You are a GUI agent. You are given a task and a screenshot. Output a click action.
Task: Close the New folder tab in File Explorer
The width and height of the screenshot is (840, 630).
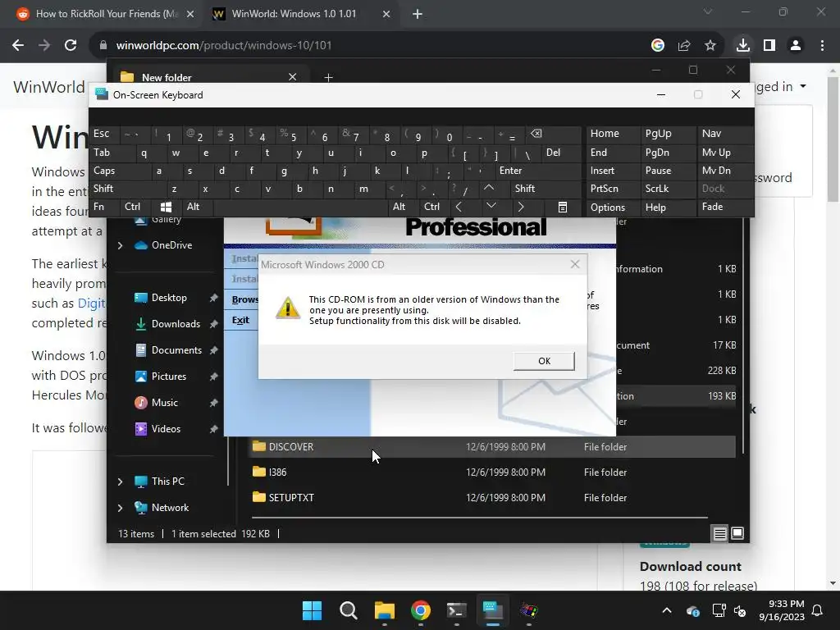click(x=293, y=77)
